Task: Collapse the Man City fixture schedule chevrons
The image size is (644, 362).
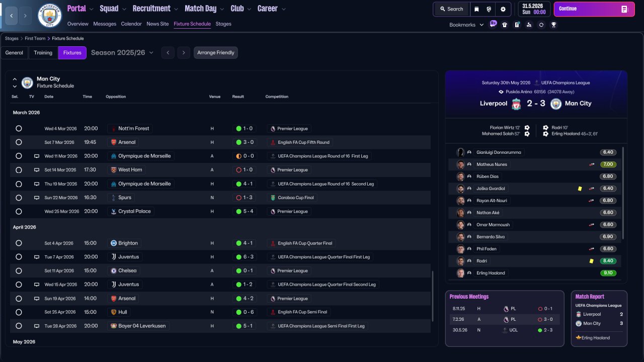Action: coord(15,82)
